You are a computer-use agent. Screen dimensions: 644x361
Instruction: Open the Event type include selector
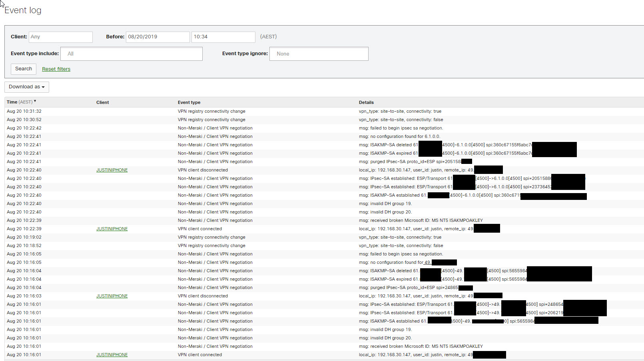(132, 54)
